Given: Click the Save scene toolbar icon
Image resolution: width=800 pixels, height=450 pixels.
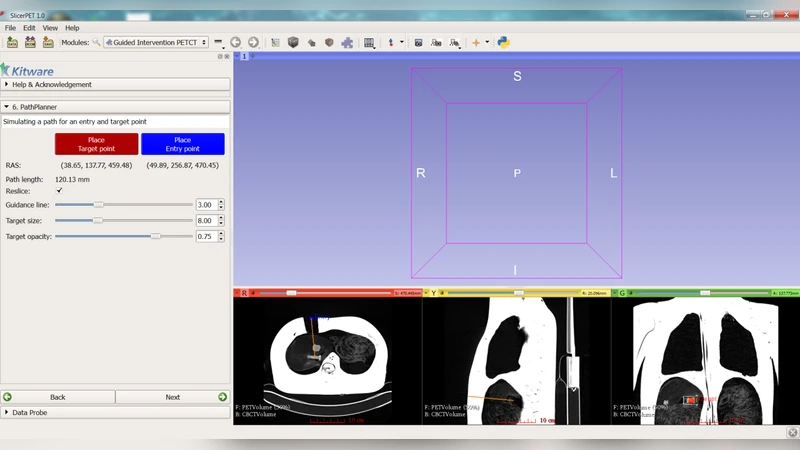Looking at the screenshot, I should (47, 42).
